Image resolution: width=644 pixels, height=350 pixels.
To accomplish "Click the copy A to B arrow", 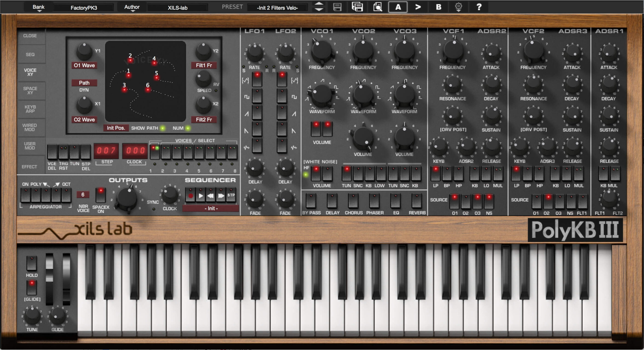I will (x=418, y=7).
